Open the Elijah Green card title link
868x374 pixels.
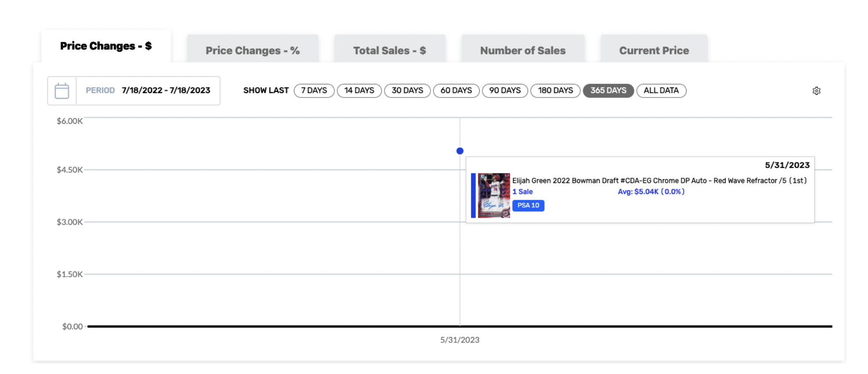pyautogui.click(x=659, y=180)
